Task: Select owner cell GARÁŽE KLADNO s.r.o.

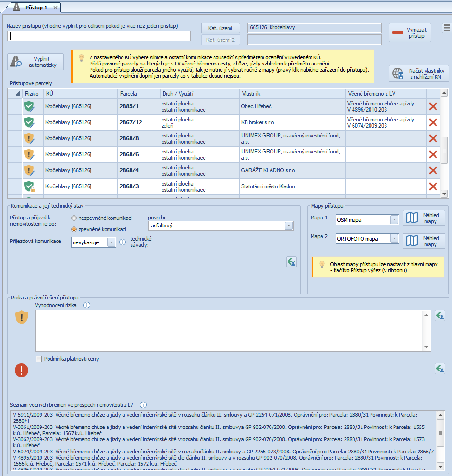Action: click(292, 170)
